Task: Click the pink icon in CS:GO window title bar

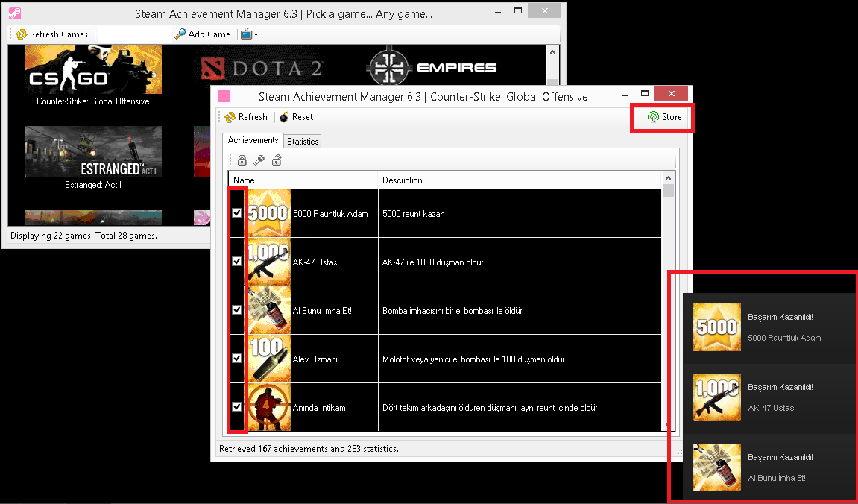Action: pyautogui.click(x=223, y=96)
